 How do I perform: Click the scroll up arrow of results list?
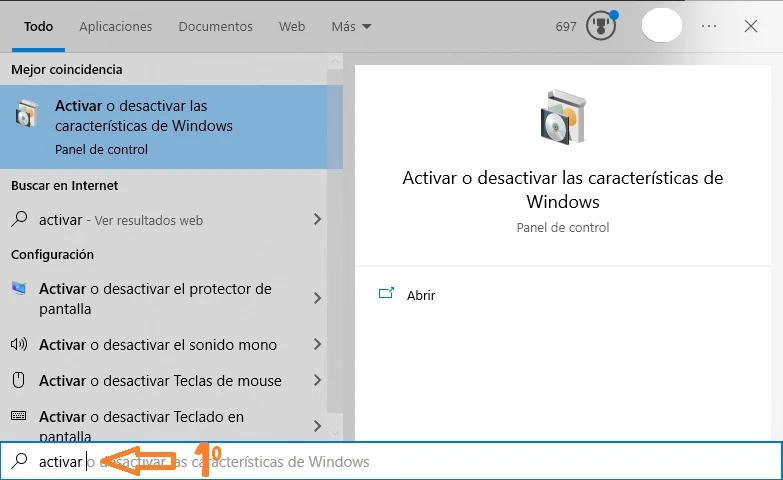pyautogui.click(x=335, y=61)
